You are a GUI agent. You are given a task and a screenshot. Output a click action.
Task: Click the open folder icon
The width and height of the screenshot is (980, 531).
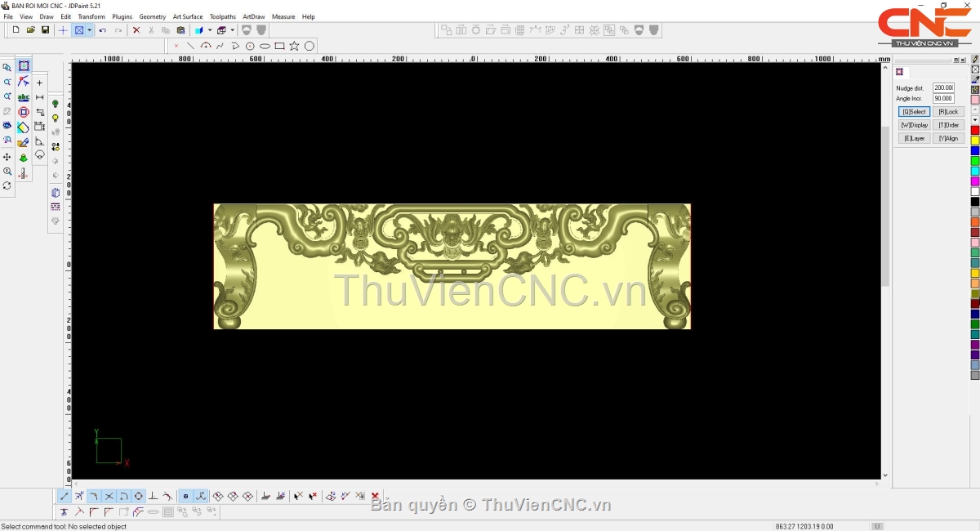pos(30,30)
